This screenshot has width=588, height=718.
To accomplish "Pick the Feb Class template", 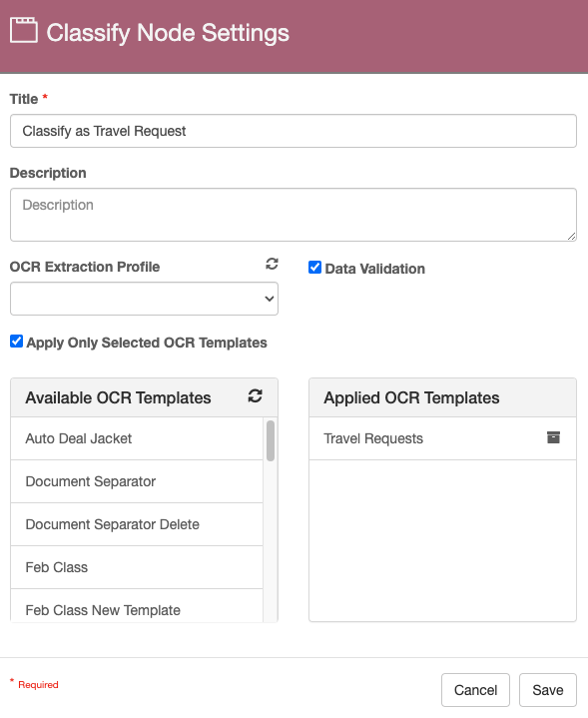I will click(137, 568).
